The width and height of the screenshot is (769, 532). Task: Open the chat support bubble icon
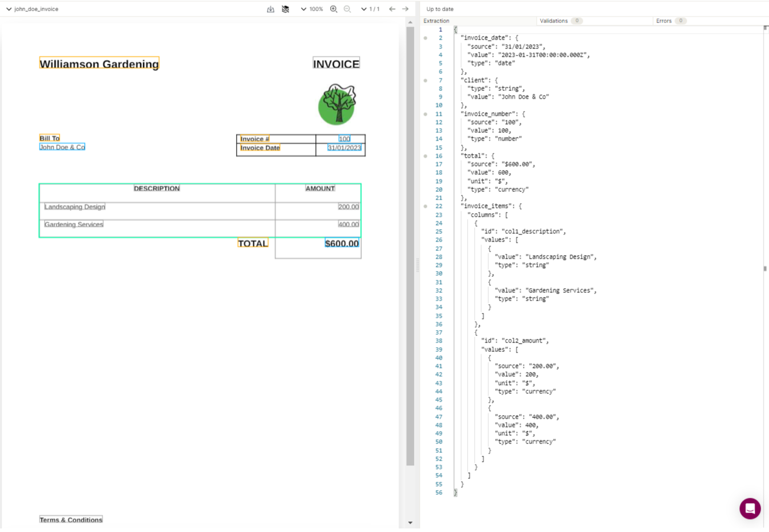pyautogui.click(x=750, y=508)
